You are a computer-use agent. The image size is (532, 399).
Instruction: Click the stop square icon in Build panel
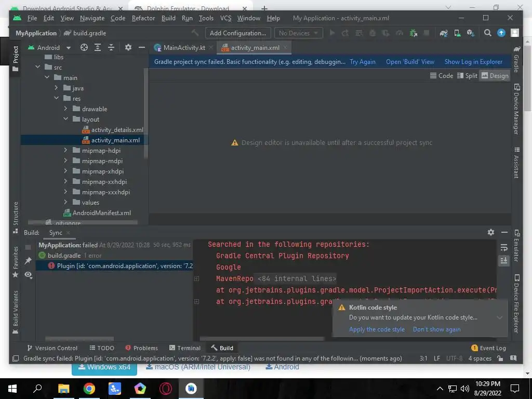28,247
